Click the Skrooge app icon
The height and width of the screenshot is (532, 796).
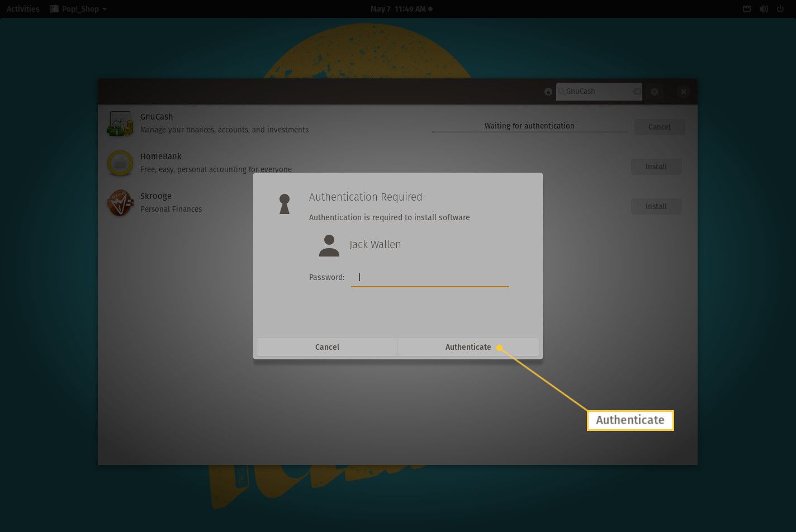[120, 203]
